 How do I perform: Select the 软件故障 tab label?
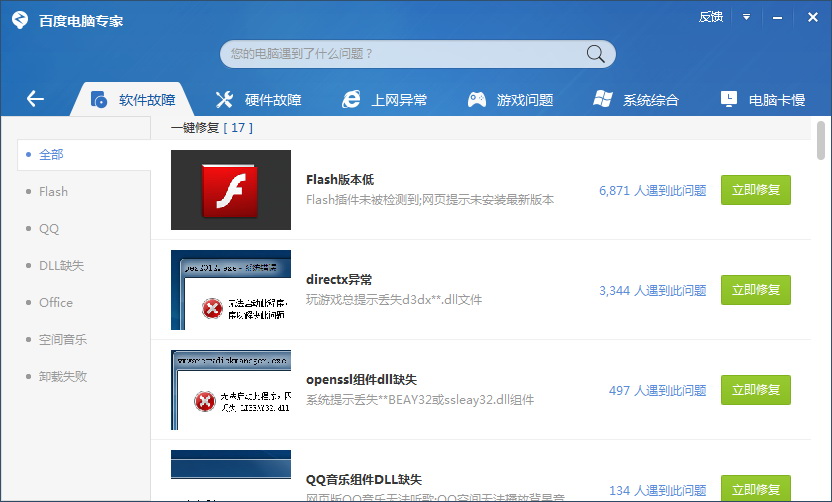(147, 100)
